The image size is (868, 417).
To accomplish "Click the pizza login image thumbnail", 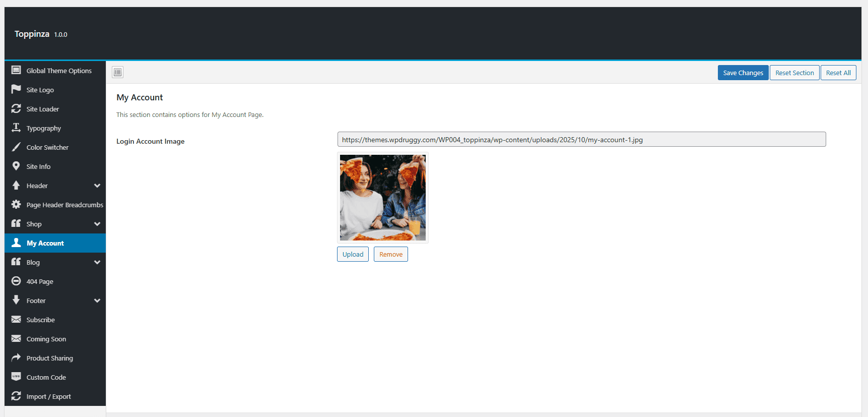I will tap(383, 198).
